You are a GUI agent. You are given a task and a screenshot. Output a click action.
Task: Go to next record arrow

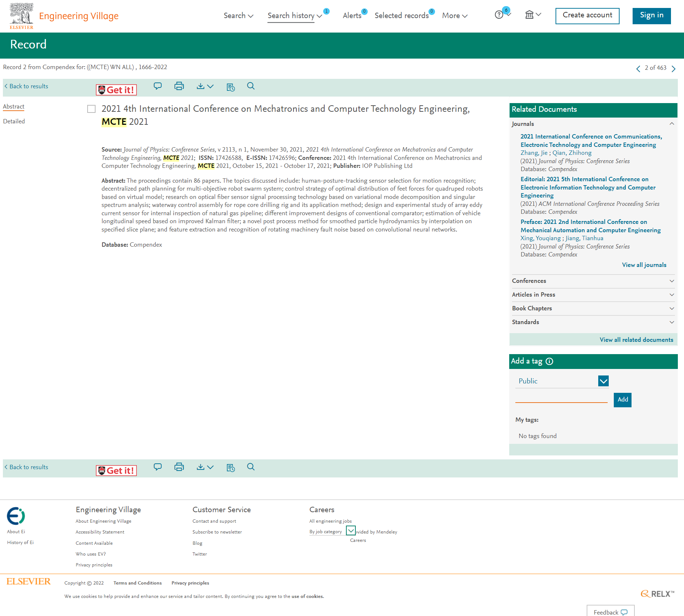(674, 68)
